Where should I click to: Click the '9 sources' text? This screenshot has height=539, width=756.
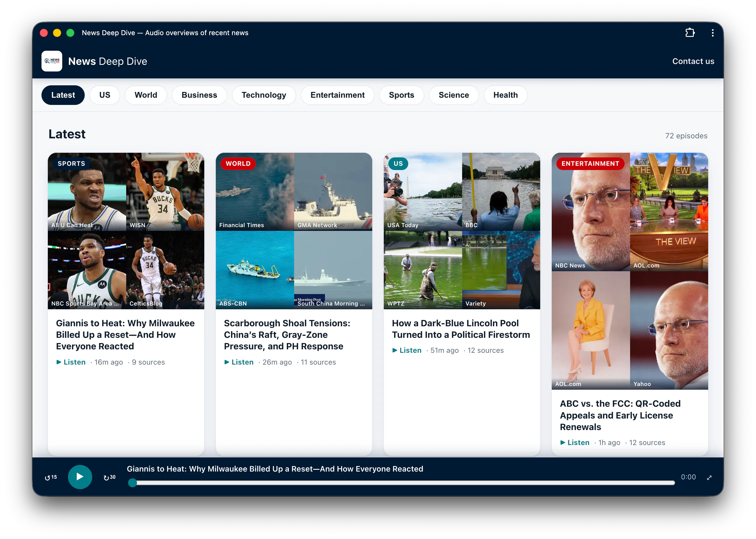148,362
